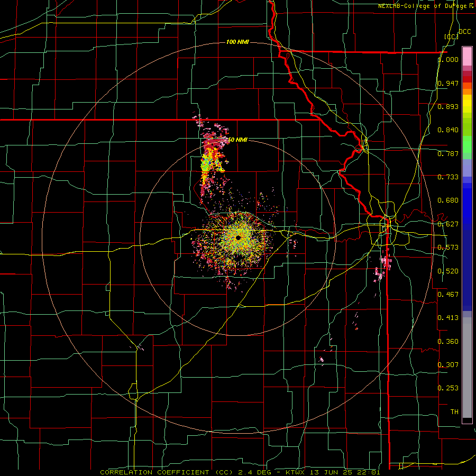
Task: Click the 100 NMI range ring label
Action: pos(237,42)
